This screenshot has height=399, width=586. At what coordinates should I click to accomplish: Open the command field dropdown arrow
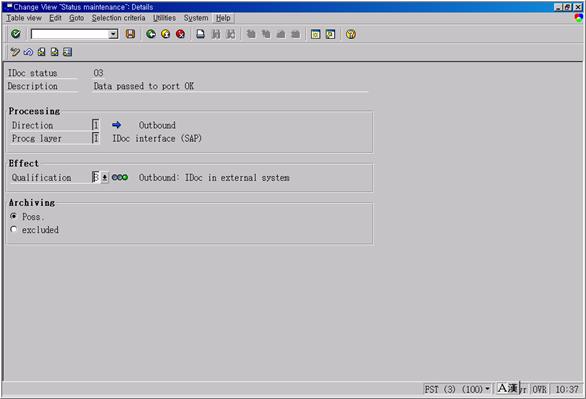[113, 34]
